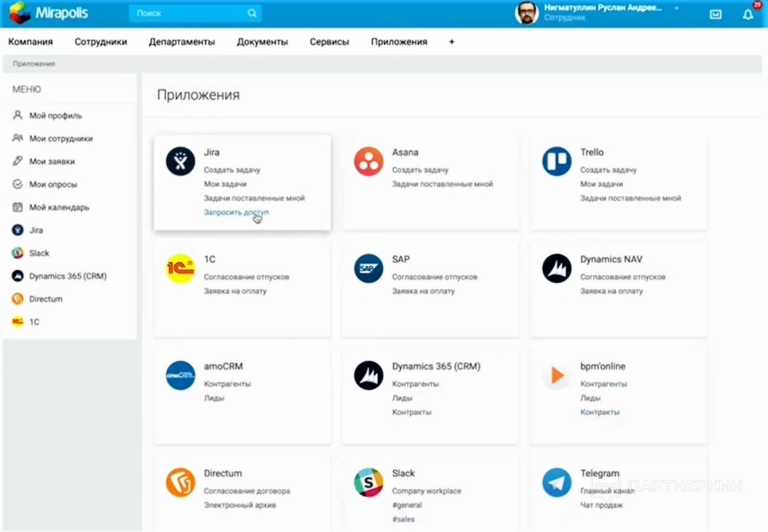Click the Trello app icon
768x532 pixels.
[x=556, y=161]
